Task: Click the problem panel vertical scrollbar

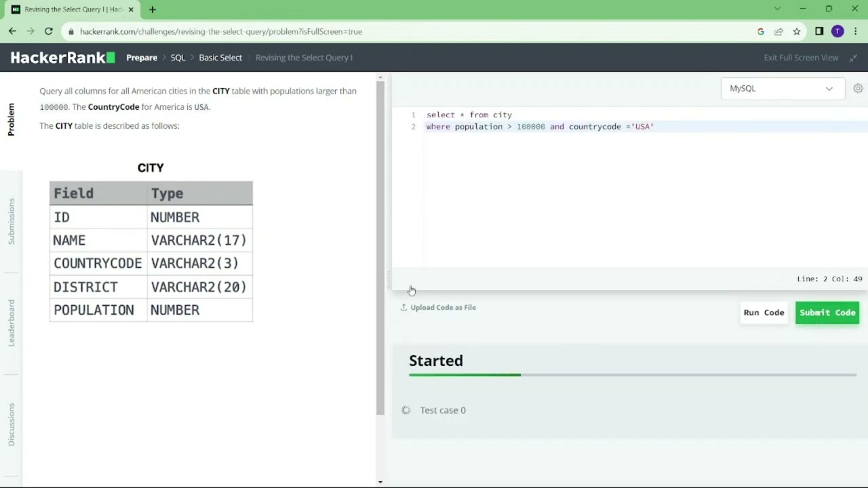Action: pos(380,247)
